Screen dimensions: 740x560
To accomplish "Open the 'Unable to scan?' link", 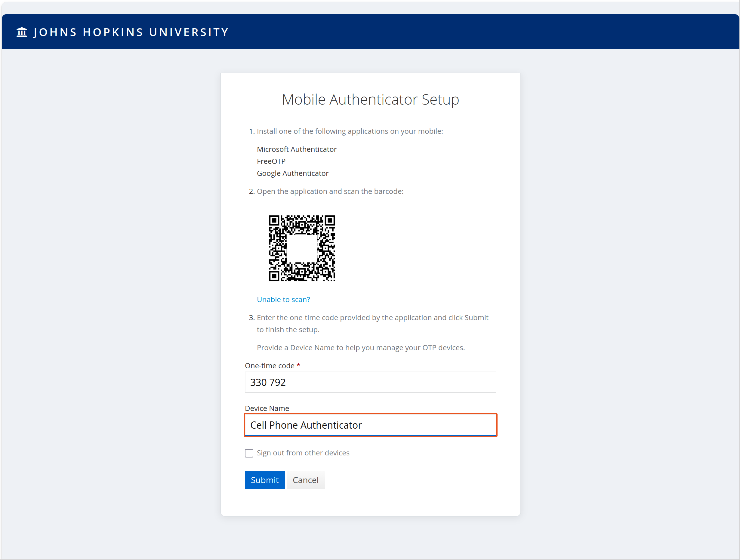I will (283, 300).
